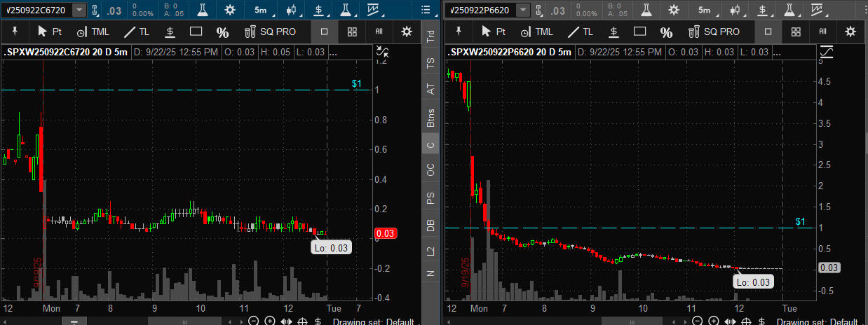Select TL trendline tool in right chart
Screen dimensions: 868x325
click(581, 31)
